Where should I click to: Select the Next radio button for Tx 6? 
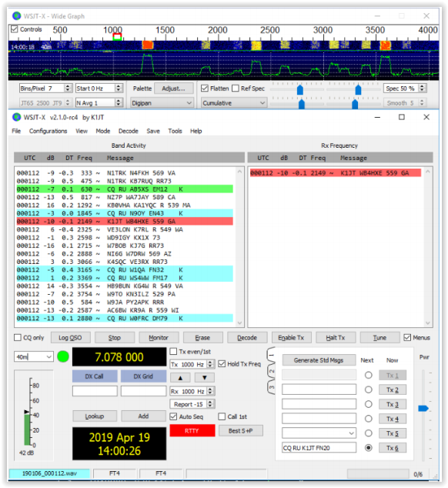pos(369,448)
